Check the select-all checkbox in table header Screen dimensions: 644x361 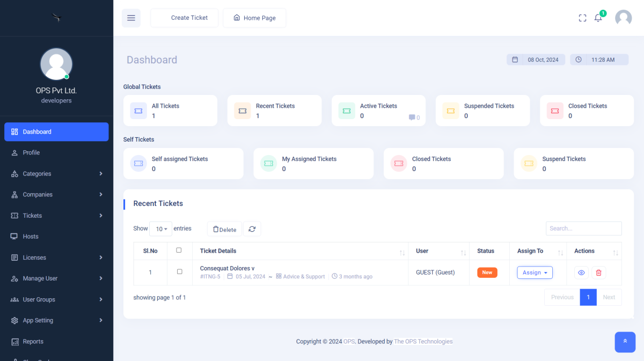click(x=179, y=250)
